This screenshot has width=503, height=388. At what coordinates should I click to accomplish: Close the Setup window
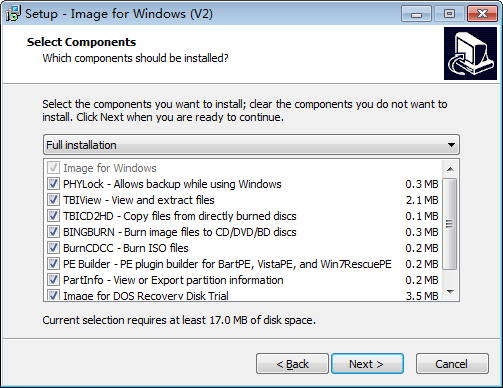coord(482,14)
